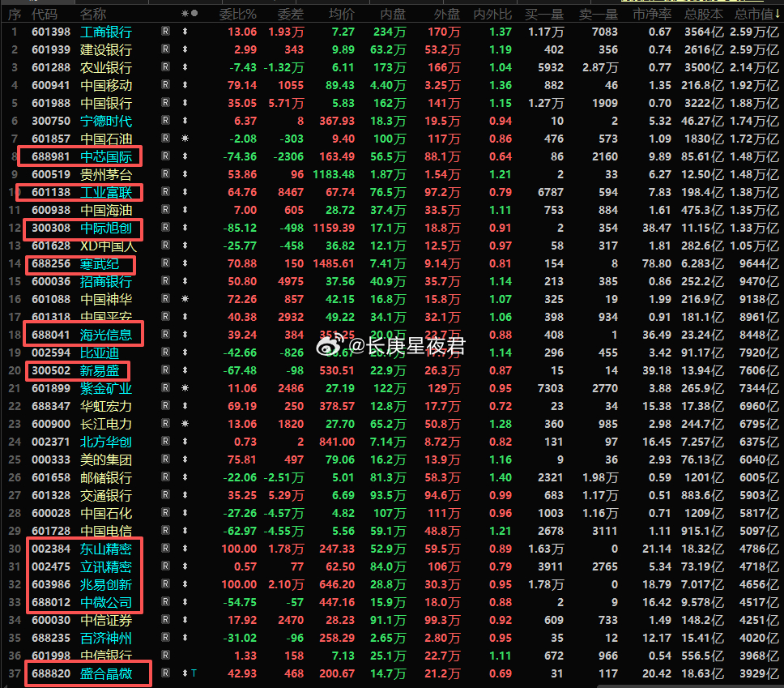The width and height of the screenshot is (784, 688).
Task: Open stock 农业银行 from the list
Action: click(106, 67)
